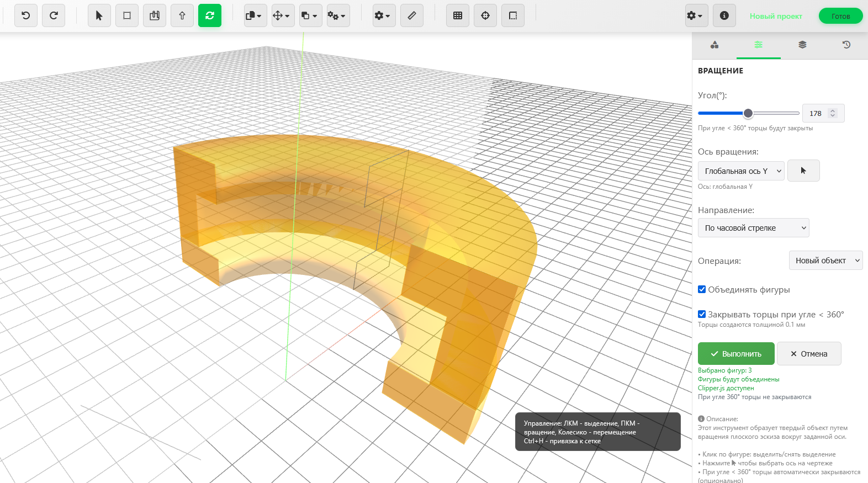Activate the green revolve tool button
868x483 pixels.
(x=210, y=15)
